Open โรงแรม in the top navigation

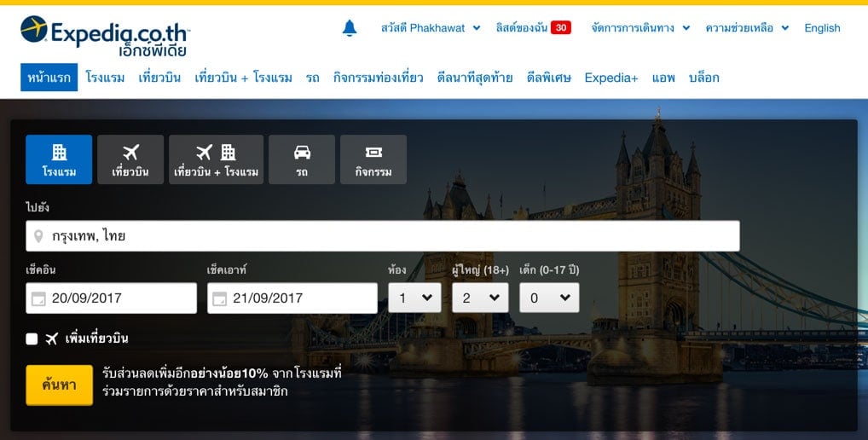[105, 78]
